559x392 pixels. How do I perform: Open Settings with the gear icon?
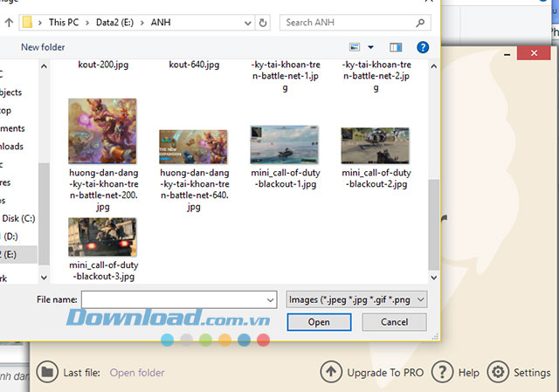pyautogui.click(x=498, y=372)
